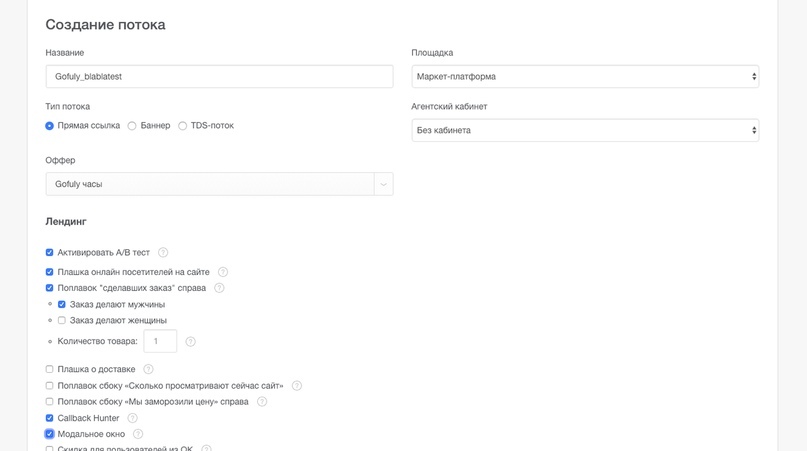Check Плашка о доставке option
Screen dimensions: 807x451
[49, 369]
